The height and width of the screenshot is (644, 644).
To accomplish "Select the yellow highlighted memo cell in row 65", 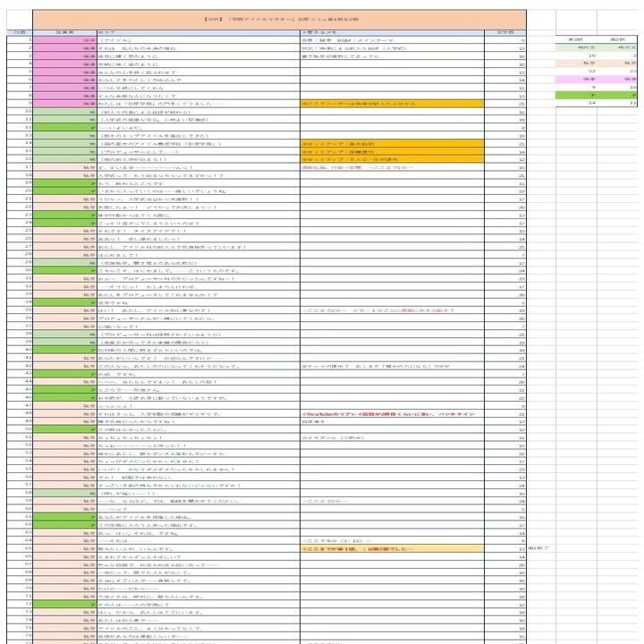I will point(393,548).
